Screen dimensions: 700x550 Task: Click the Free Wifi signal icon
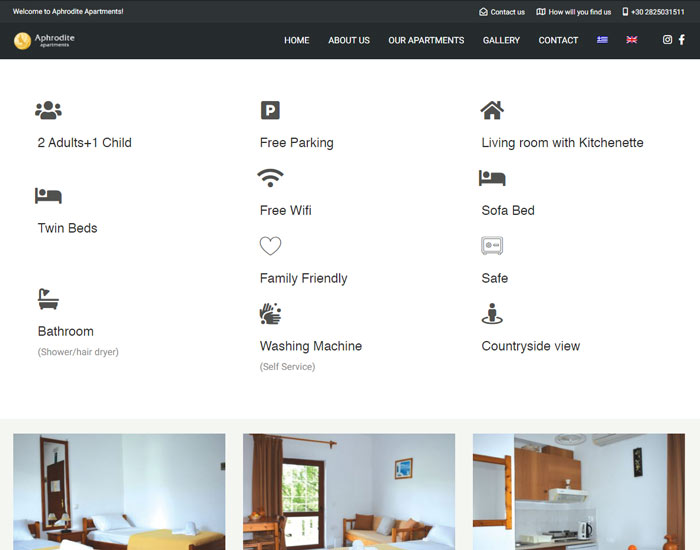coord(270,178)
